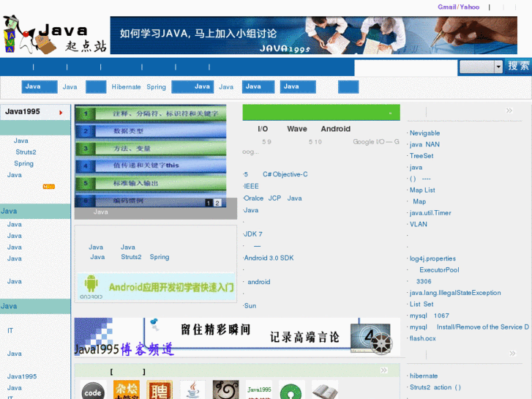The width and height of the screenshot is (532, 399).
Task: Click the green Android robot icon
Action: coord(91,283)
